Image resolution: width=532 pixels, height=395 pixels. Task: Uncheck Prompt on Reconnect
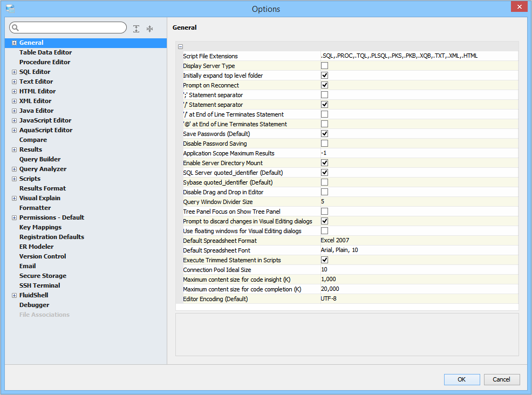click(x=325, y=85)
